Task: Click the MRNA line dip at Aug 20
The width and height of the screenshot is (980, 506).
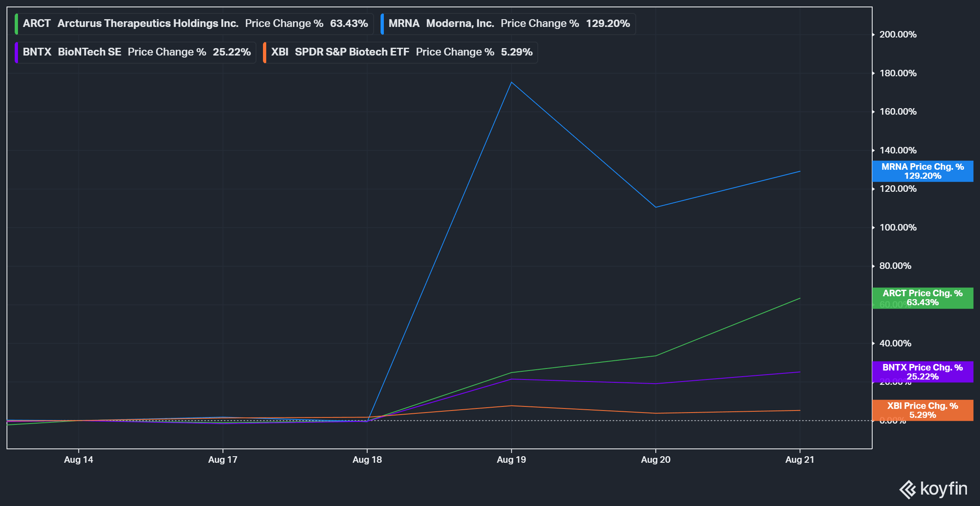Action: click(x=656, y=207)
